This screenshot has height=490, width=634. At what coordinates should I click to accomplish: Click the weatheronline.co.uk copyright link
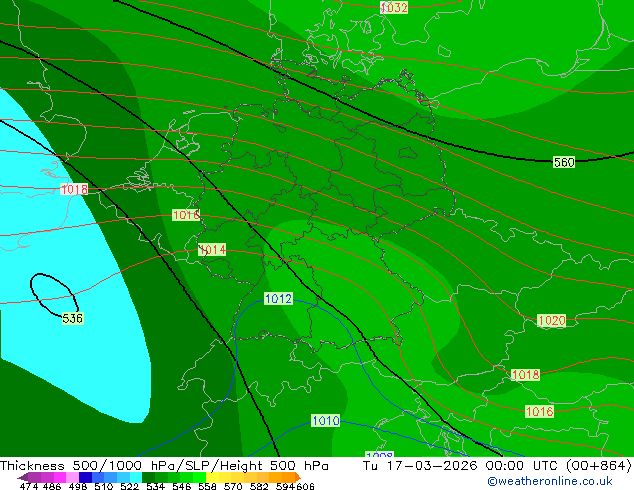[x=550, y=481]
